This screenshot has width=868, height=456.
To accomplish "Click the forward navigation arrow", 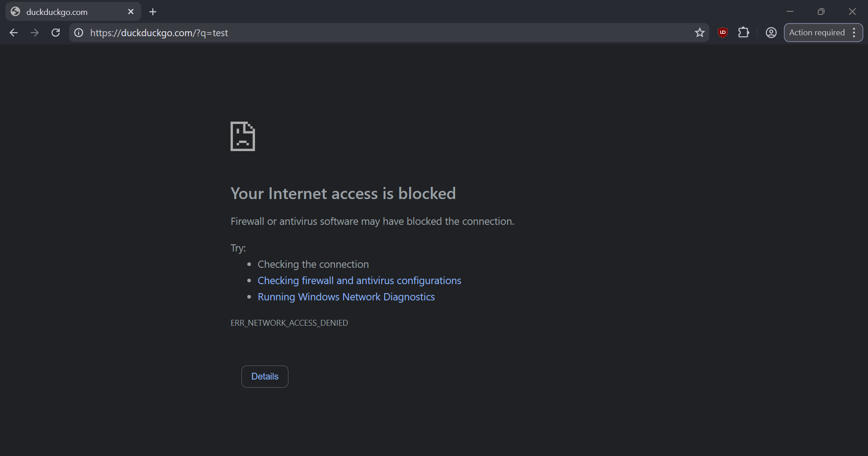I will [35, 33].
